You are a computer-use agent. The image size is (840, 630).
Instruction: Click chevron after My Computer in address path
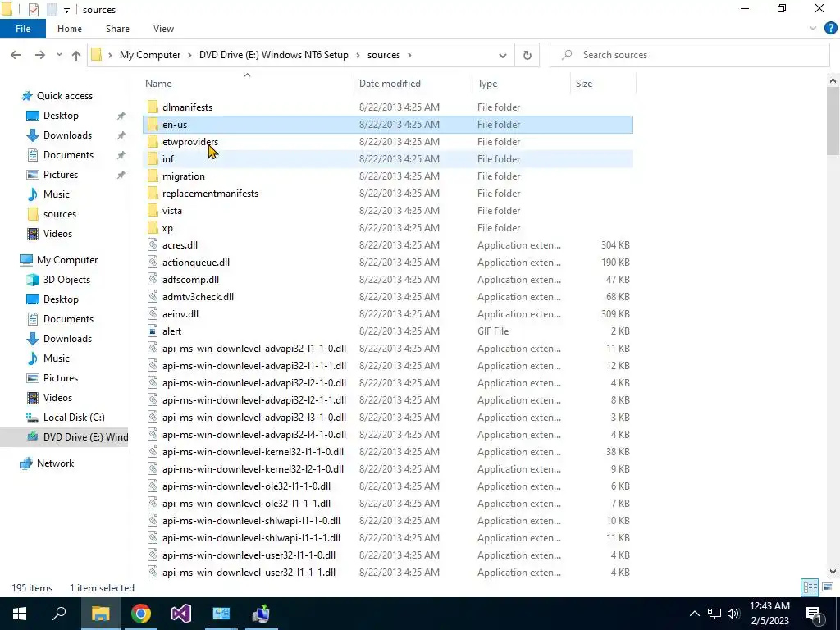(x=189, y=55)
